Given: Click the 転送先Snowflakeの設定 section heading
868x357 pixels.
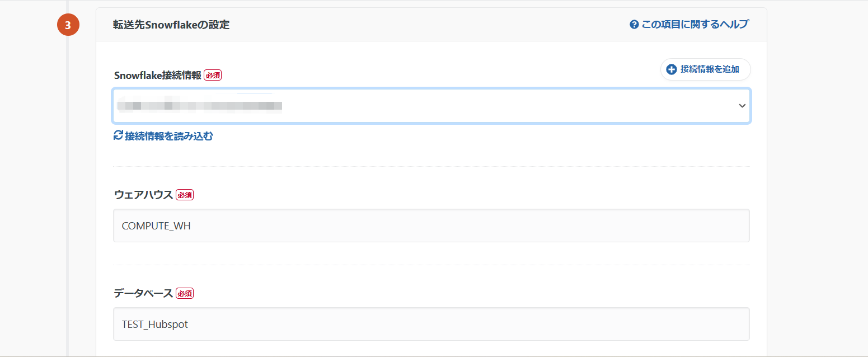Looking at the screenshot, I should pyautogui.click(x=171, y=25).
